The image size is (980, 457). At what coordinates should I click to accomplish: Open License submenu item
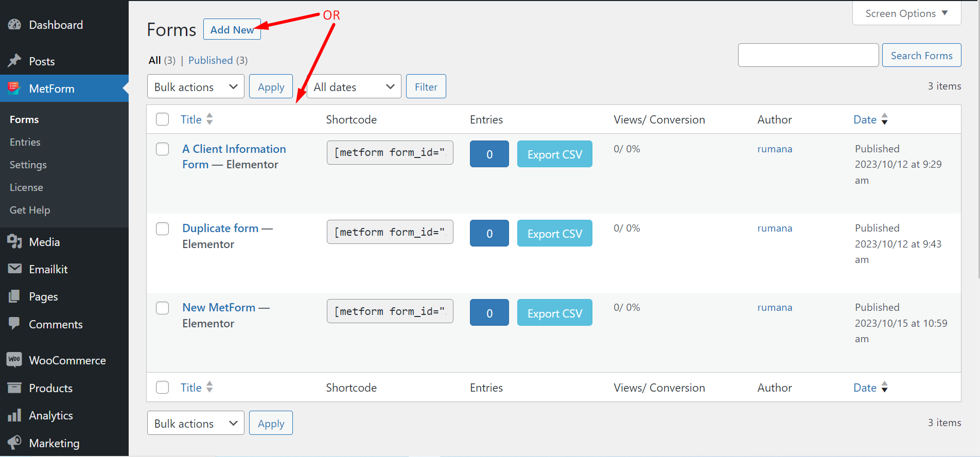click(x=26, y=187)
